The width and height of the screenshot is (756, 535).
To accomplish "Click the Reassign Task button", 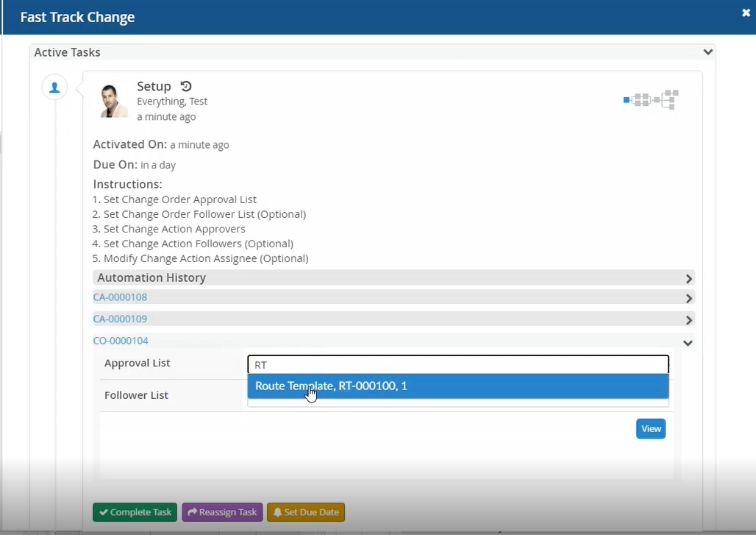I will [222, 512].
